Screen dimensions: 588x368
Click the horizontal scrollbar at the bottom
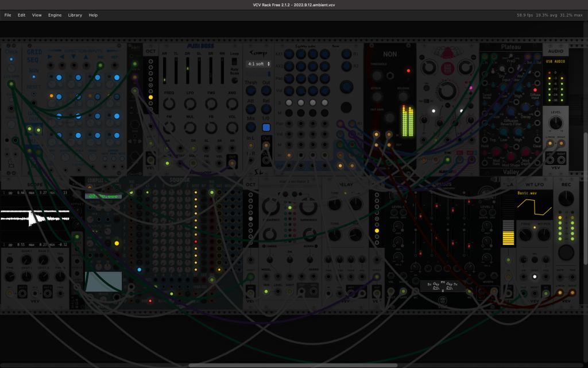pyautogui.click(x=293, y=365)
